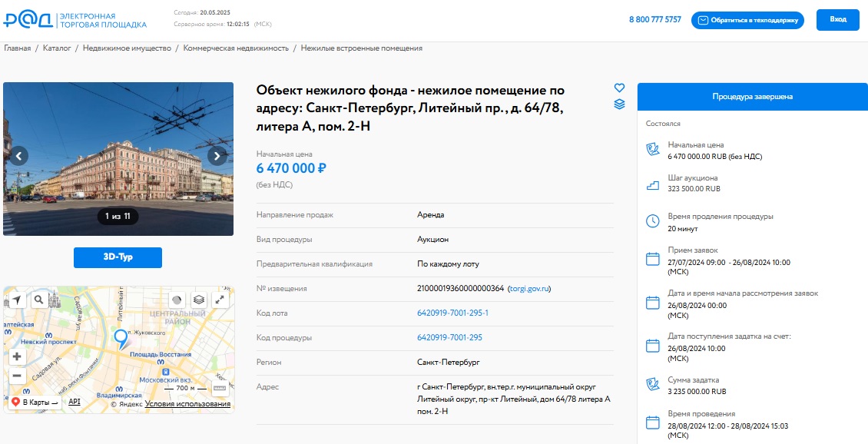Screen dimensions: 868x444
Task: Open the Недвижимое имущество breadcrumb section
Action: click(x=126, y=47)
